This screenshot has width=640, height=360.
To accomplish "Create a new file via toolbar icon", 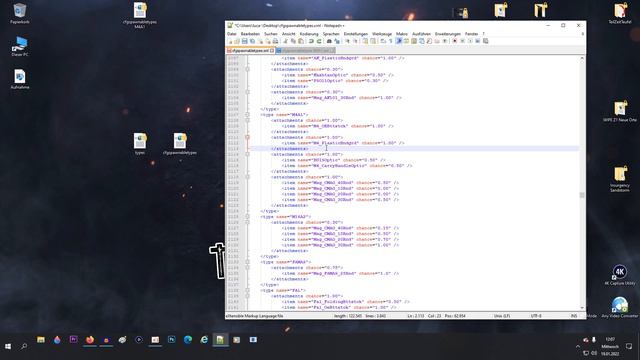I will [x=230, y=41].
